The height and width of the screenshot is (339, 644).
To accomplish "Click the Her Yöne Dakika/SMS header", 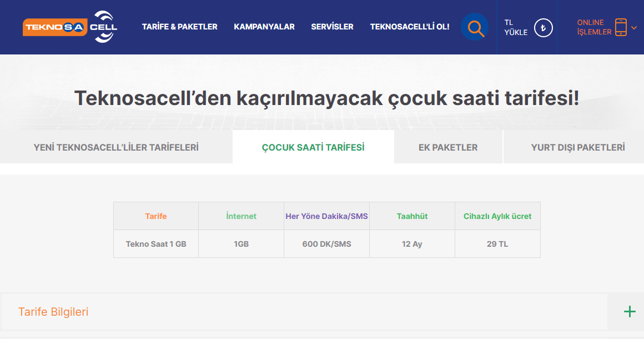I will tap(326, 216).
